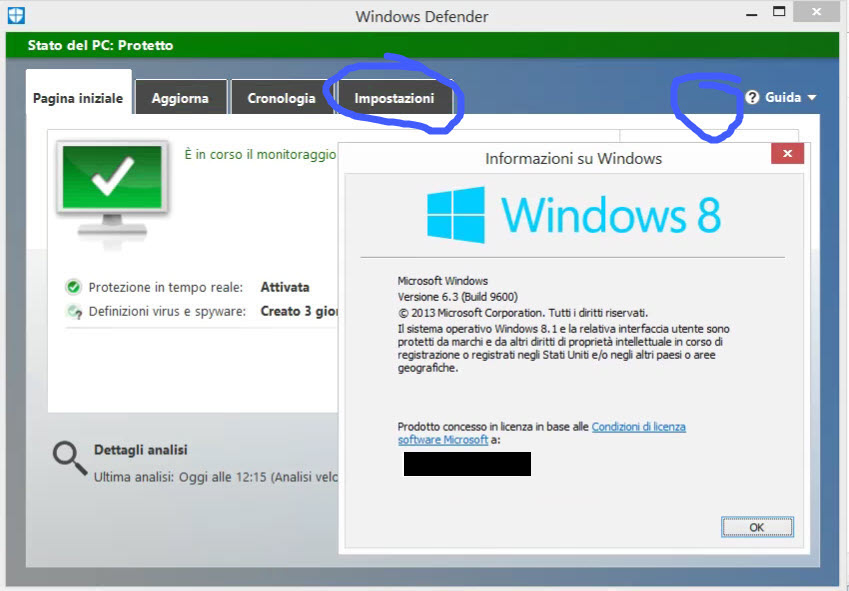Click the Windows 8 logo in the dialog
The image size is (849, 591).
click(574, 215)
